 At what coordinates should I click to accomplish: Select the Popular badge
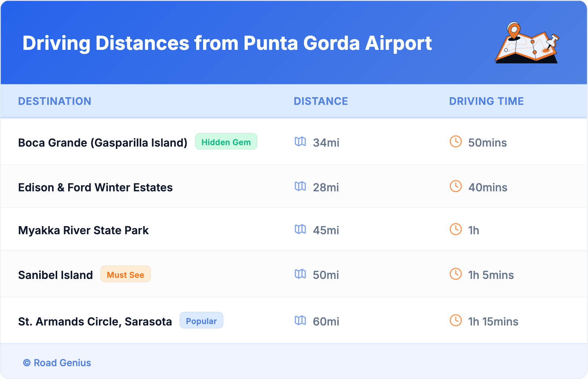pyautogui.click(x=201, y=321)
